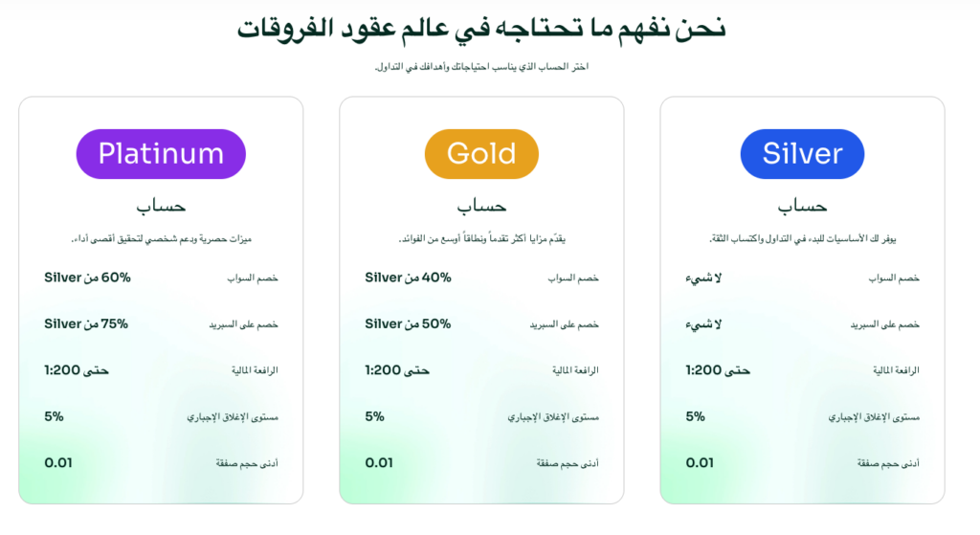
Task: Click Silver card swap discount لا شيء value
Action: [703, 278]
